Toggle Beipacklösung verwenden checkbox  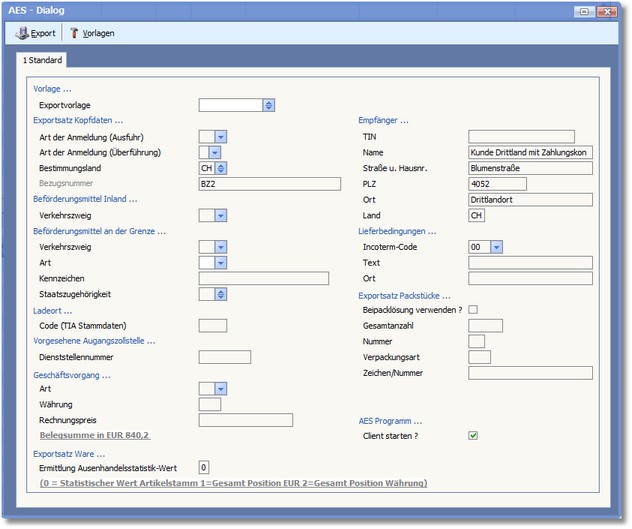(473, 310)
